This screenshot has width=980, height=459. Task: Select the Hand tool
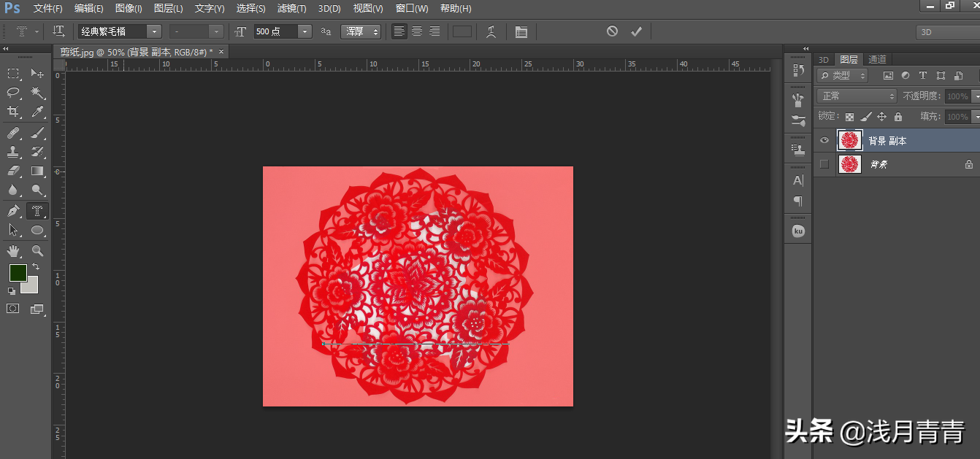pos(13,251)
